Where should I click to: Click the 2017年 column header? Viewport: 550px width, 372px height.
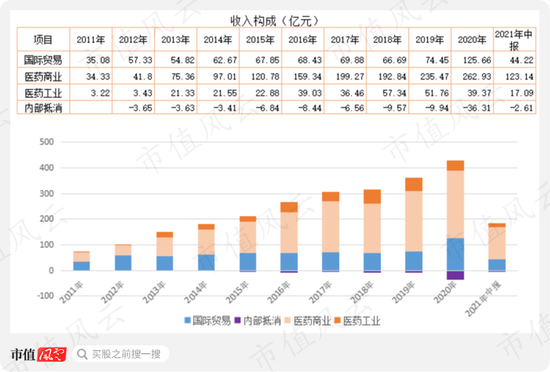[x=345, y=40]
